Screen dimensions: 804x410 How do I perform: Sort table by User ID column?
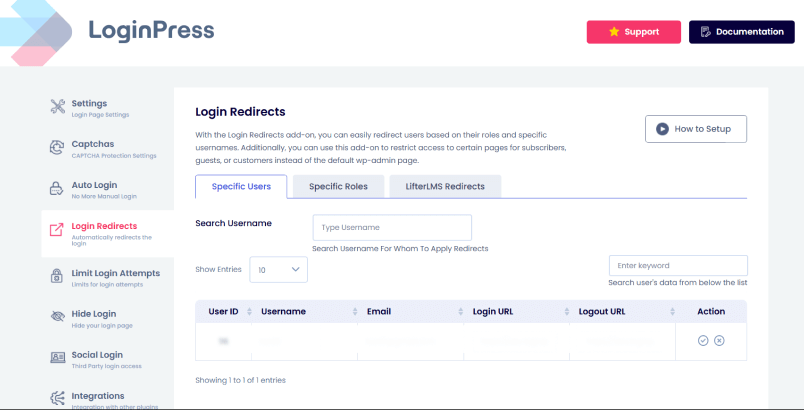click(x=250, y=312)
